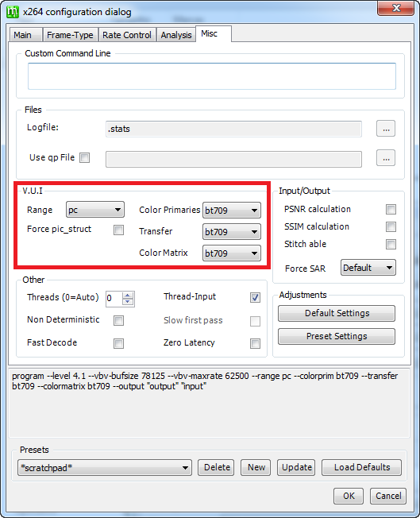Select the Misc tab
Image resolution: width=420 pixels, height=518 pixels.
[x=214, y=33]
